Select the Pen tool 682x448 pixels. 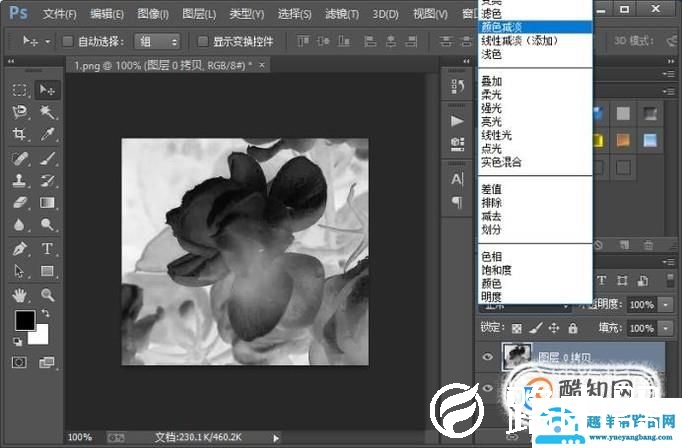click(20, 249)
